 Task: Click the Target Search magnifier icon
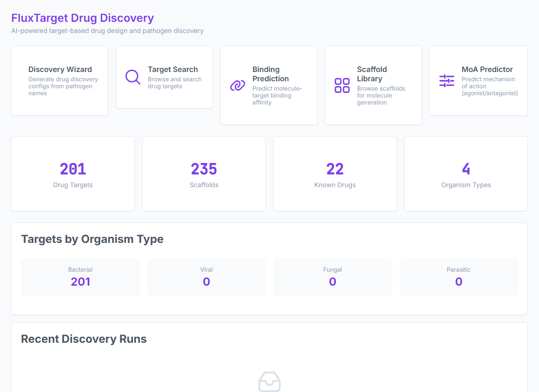(133, 77)
